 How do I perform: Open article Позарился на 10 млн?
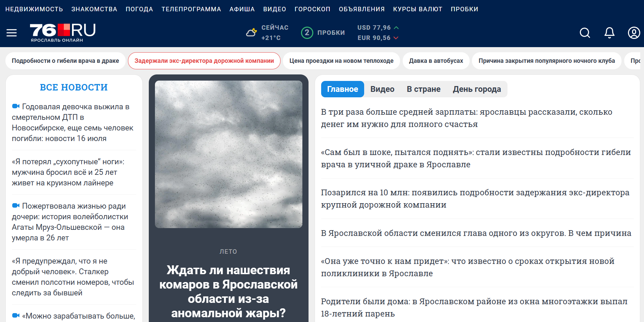tap(475, 198)
